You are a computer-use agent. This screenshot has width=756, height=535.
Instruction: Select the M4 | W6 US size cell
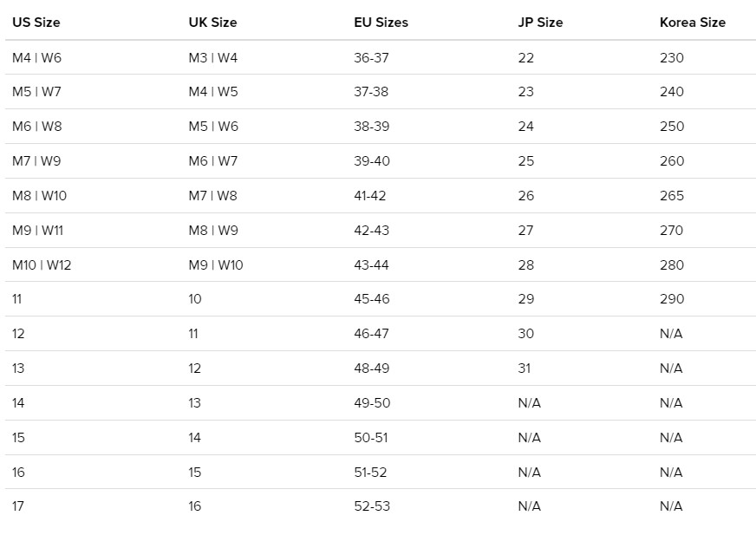(x=36, y=58)
